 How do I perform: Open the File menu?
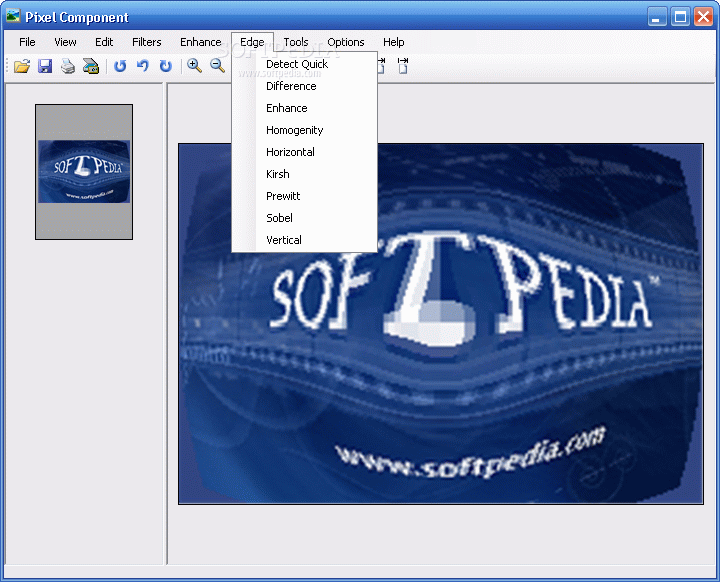[27, 42]
